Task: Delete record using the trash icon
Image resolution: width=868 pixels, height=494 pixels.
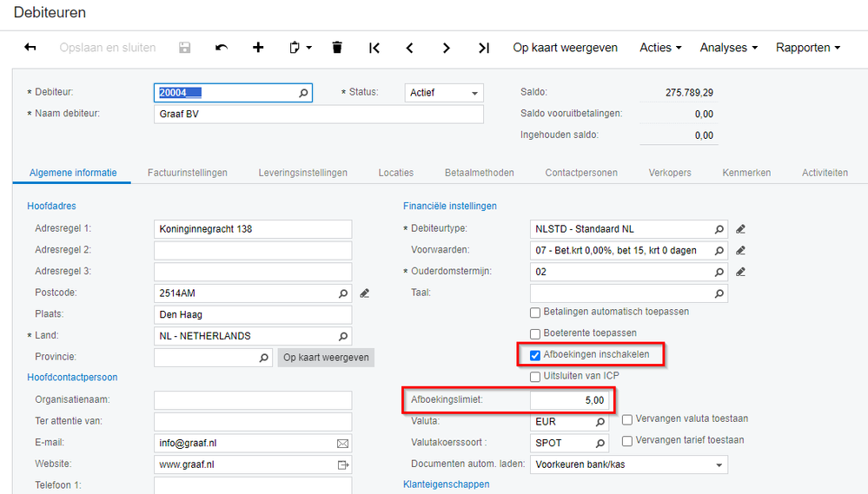Action: (337, 48)
